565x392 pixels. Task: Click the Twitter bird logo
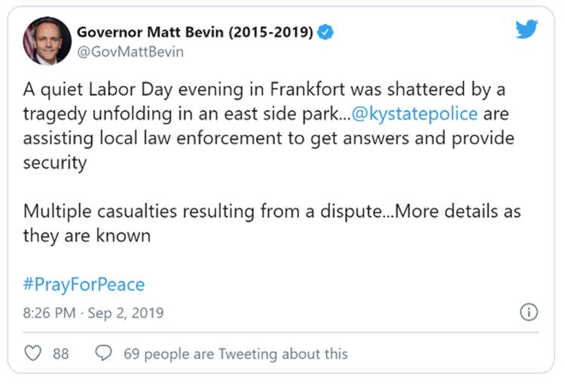pyautogui.click(x=526, y=29)
